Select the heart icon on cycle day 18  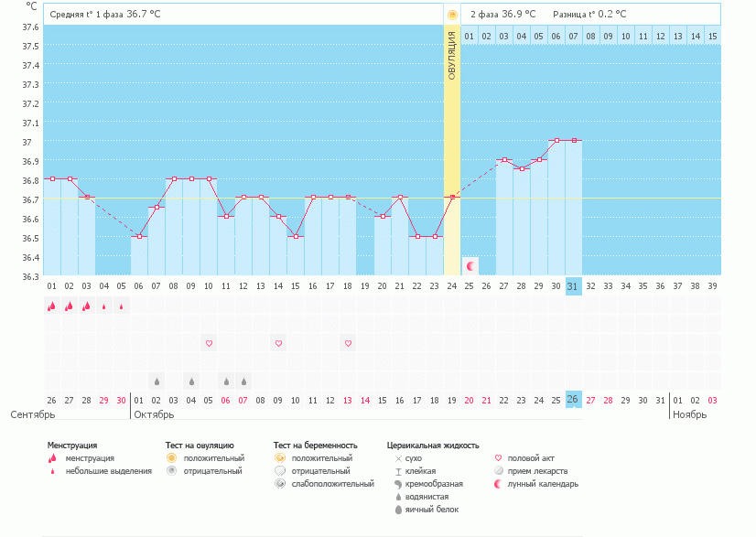(348, 343)
